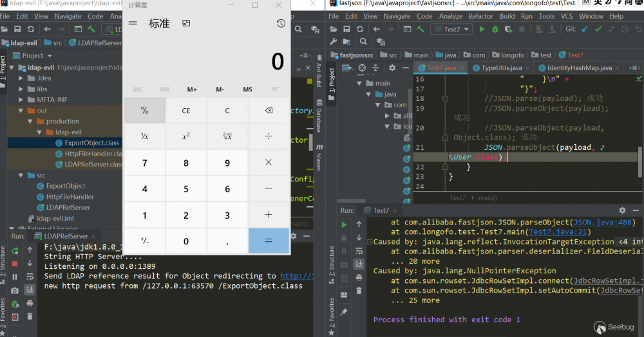This screenshot has width=644, height=337.
Task: Toggle keep-on-top mode icon in calculator
Action: [186, 23]
